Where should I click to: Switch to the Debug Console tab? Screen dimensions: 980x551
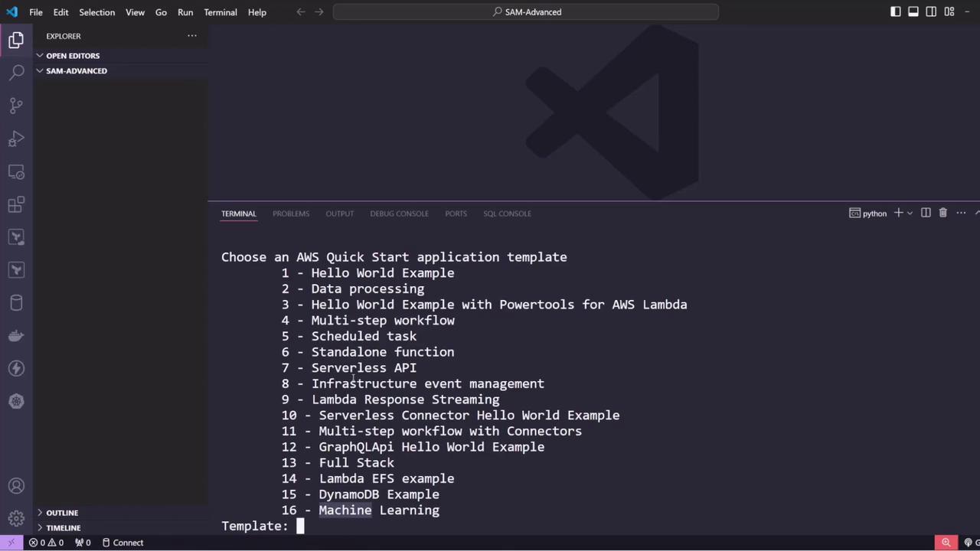point(400,214)
